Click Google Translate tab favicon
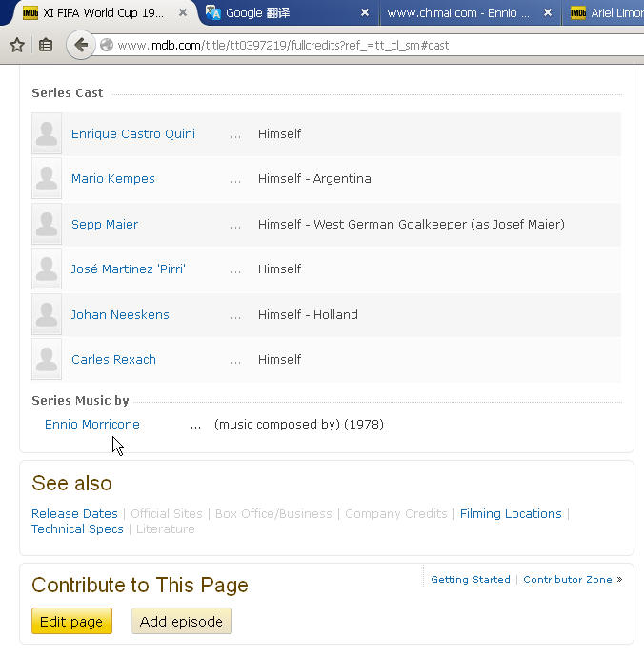Screen dimensions: 644x658 click(212, 13)
